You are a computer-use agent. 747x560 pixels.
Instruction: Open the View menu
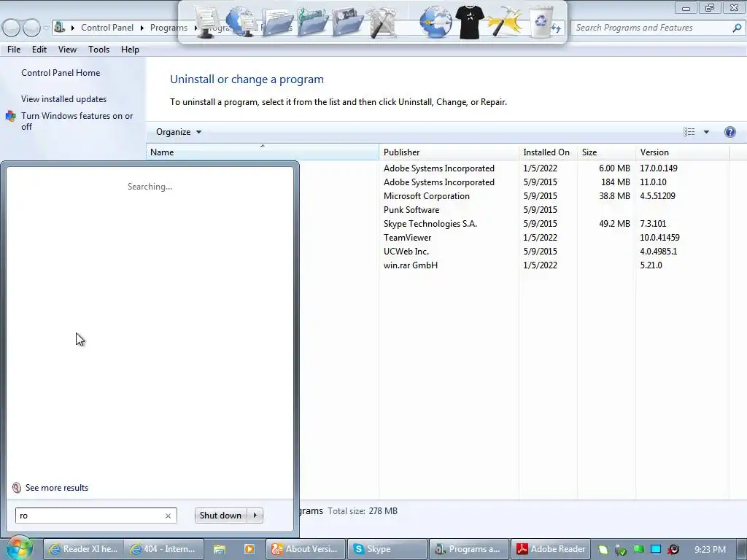point(67,50)
